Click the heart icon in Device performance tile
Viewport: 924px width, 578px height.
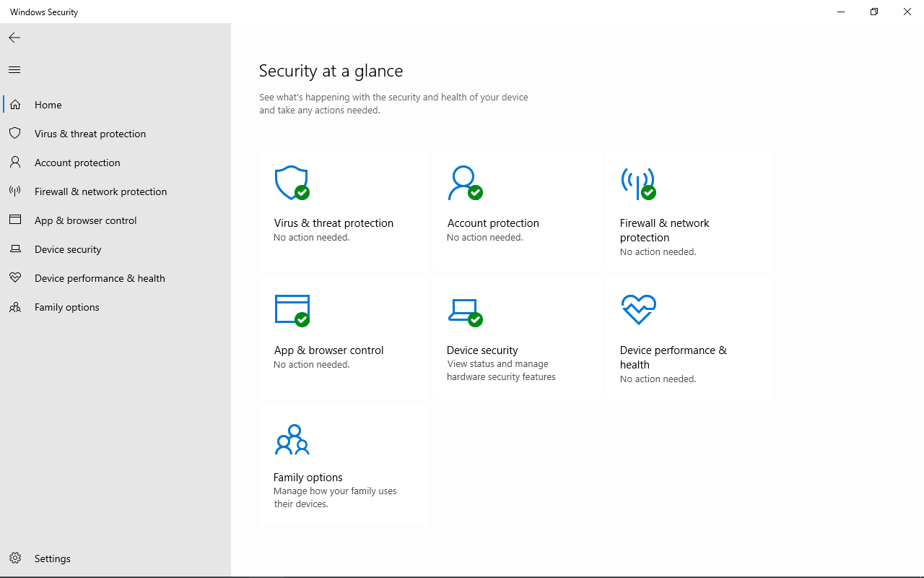[x=638, y=309]
